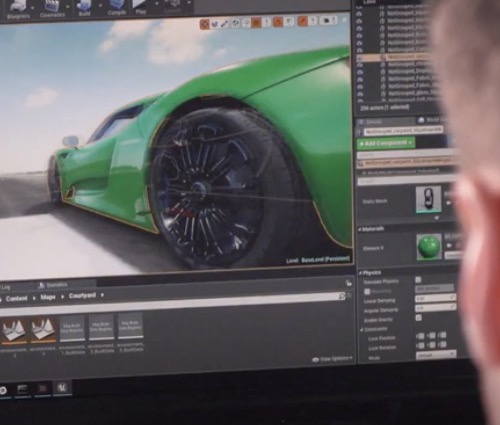Browse to the Element 0 material icon

point(449,246)
